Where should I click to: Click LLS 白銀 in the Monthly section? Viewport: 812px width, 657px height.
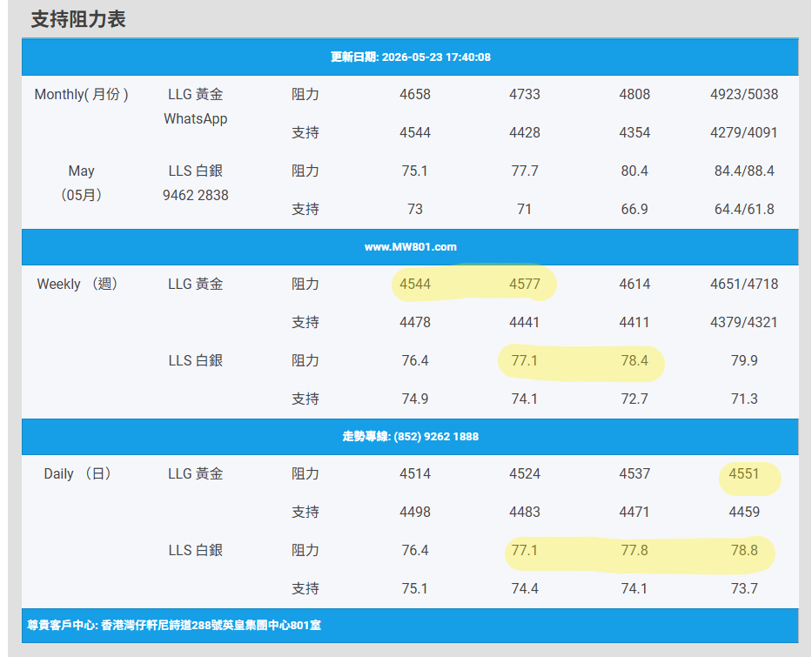click(195, 171)
